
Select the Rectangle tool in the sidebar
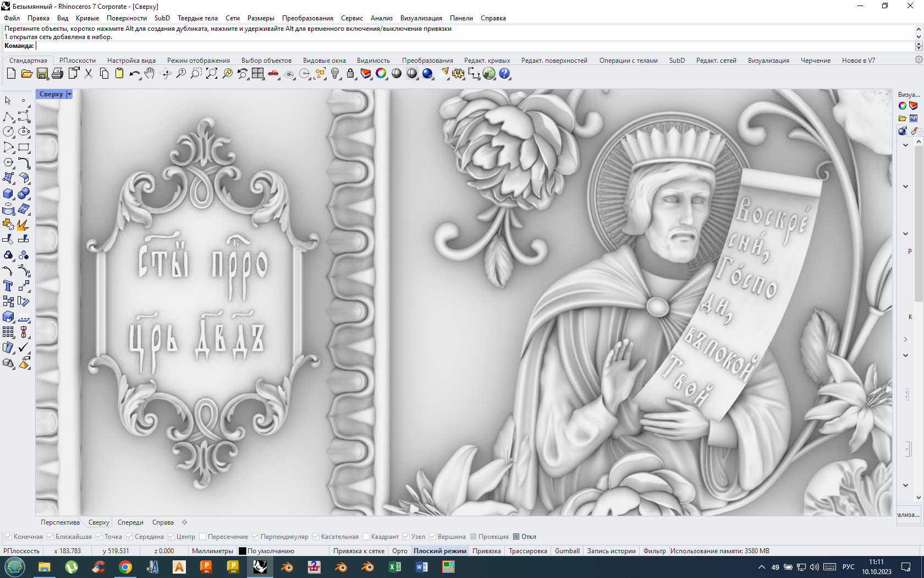coord(24,147)
